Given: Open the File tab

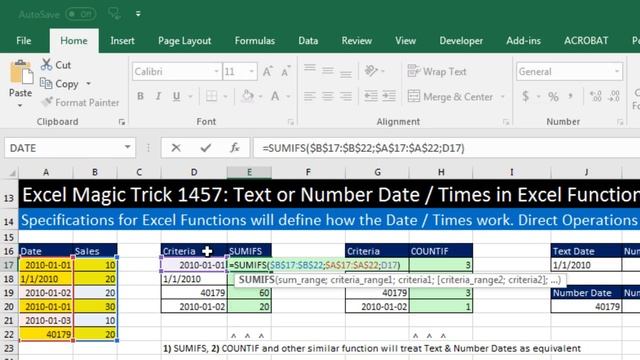Looking at the screenshot, I should 24,41.
